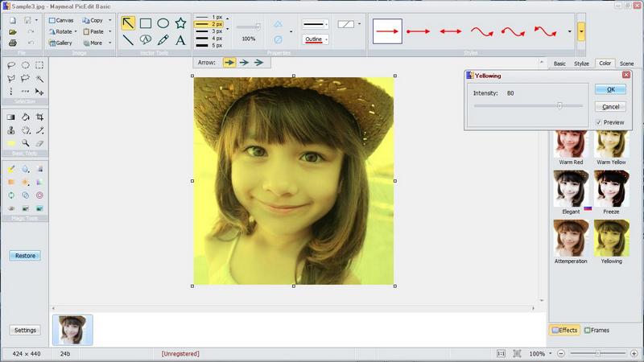Select the Sample3 thumbnail in filmstrip
Viewport: 644px width, 362px height.
pyautogui.click(x=72, y=330)
